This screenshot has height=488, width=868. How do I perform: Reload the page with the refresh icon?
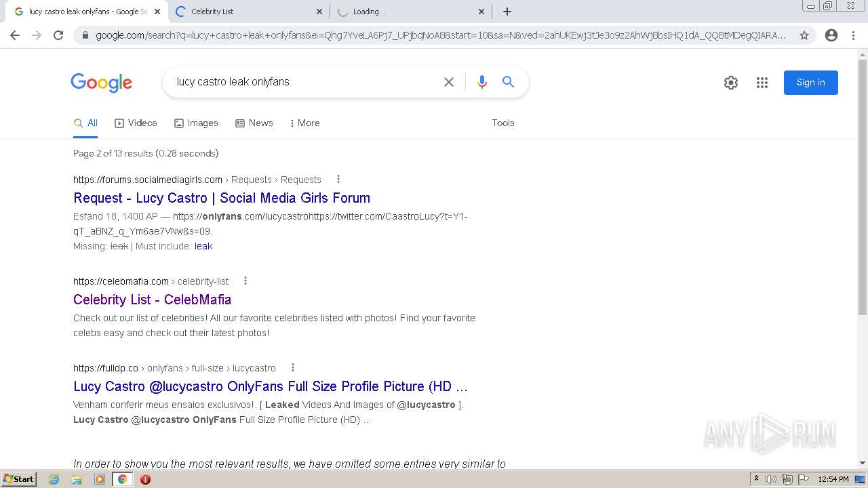click(58, 35)
